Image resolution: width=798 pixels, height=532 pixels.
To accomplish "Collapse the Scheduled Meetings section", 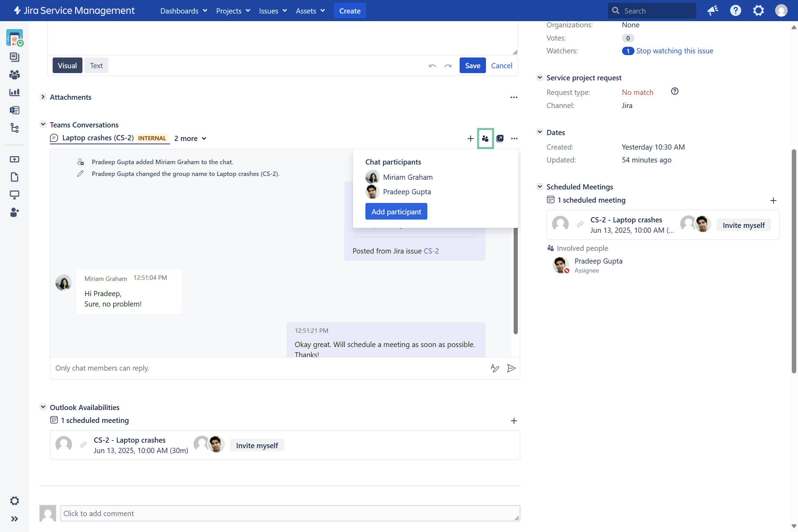I will tap(540, 187).
